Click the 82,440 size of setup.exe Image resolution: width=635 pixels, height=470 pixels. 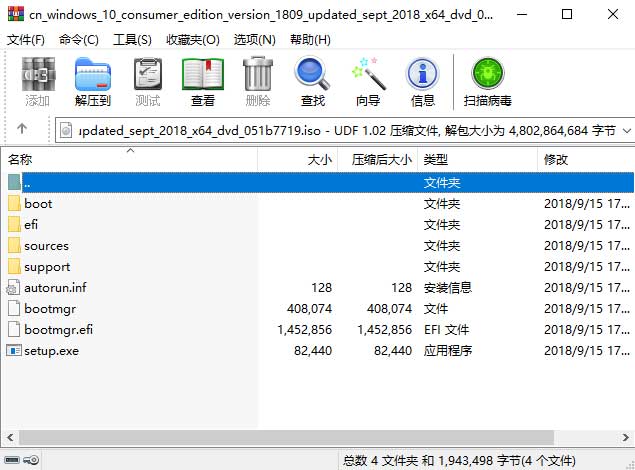coord(313,351)
